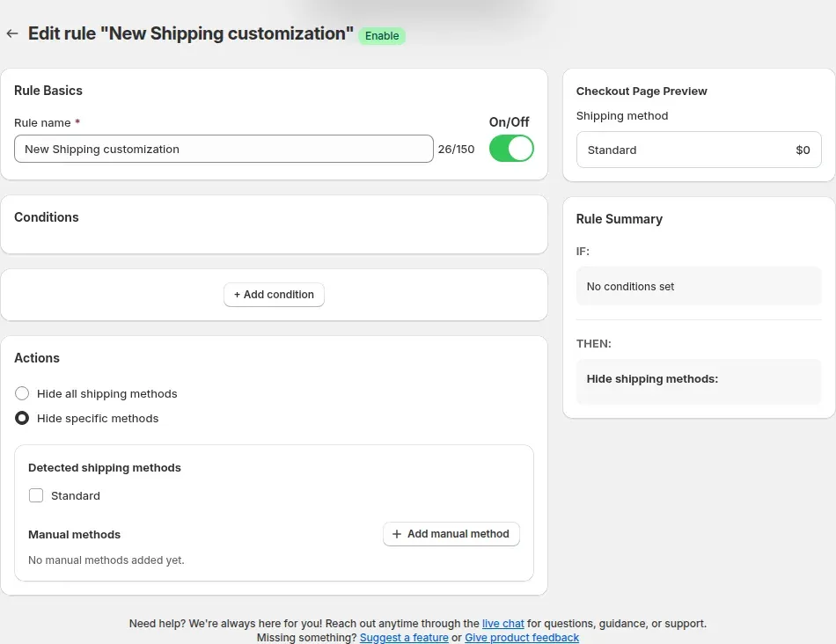Screen dimensions: 836x644
Task: Click the Hide shipping methods: summary text
Action: point(652,379)
